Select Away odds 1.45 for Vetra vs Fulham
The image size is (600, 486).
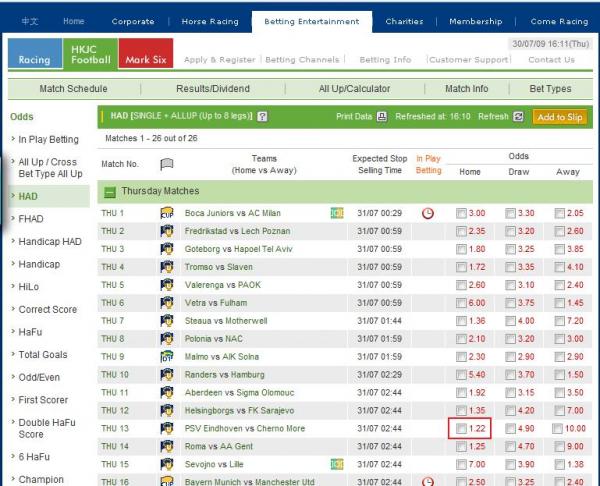(559, 303)
